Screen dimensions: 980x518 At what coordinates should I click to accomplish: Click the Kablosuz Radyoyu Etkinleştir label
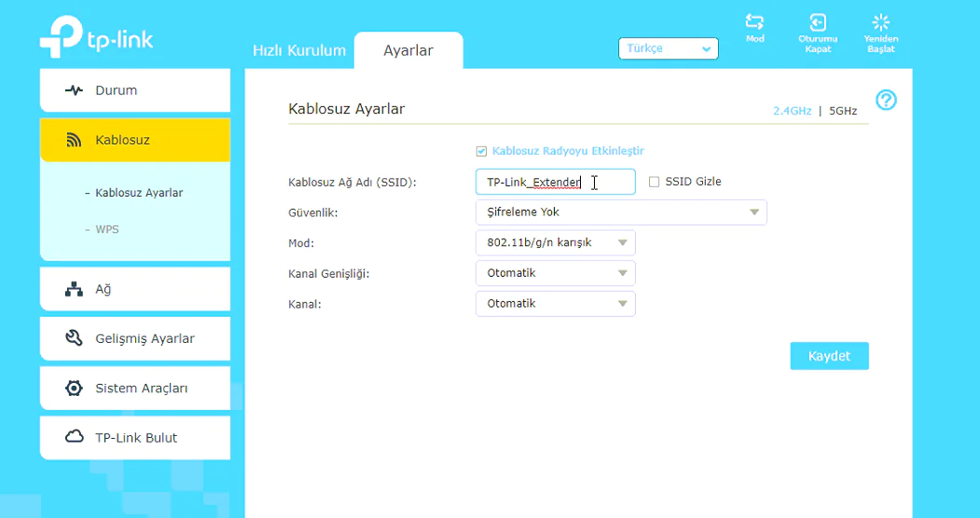(568, 151)
